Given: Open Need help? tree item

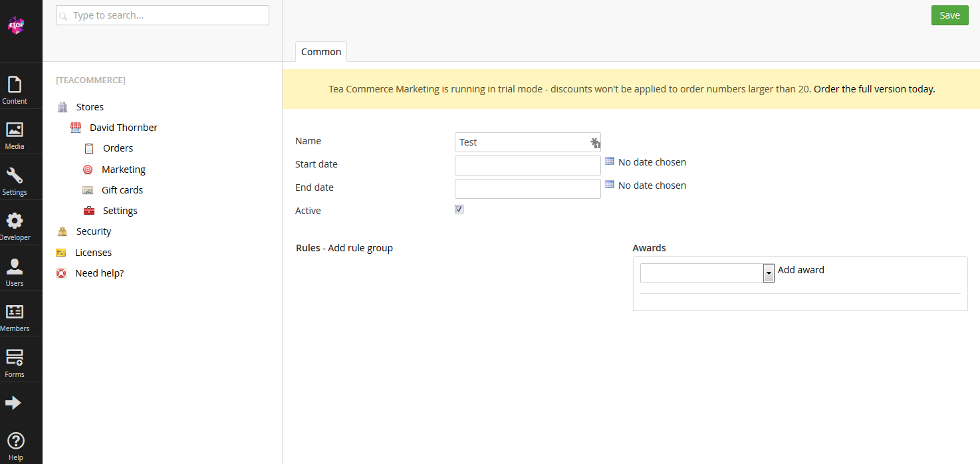Looking at the screenshot, I should click(x=99, y=273).
